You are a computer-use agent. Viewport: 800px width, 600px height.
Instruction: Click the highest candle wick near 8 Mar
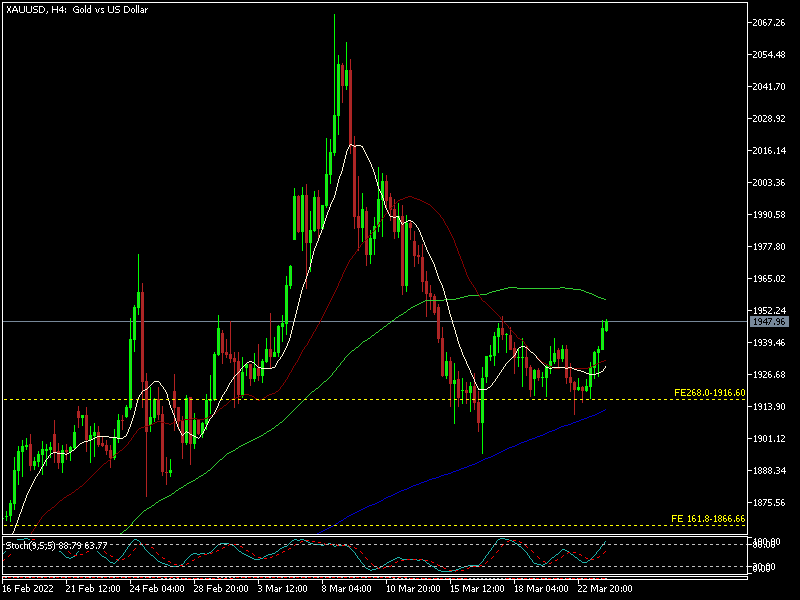[x=334, y=20]
